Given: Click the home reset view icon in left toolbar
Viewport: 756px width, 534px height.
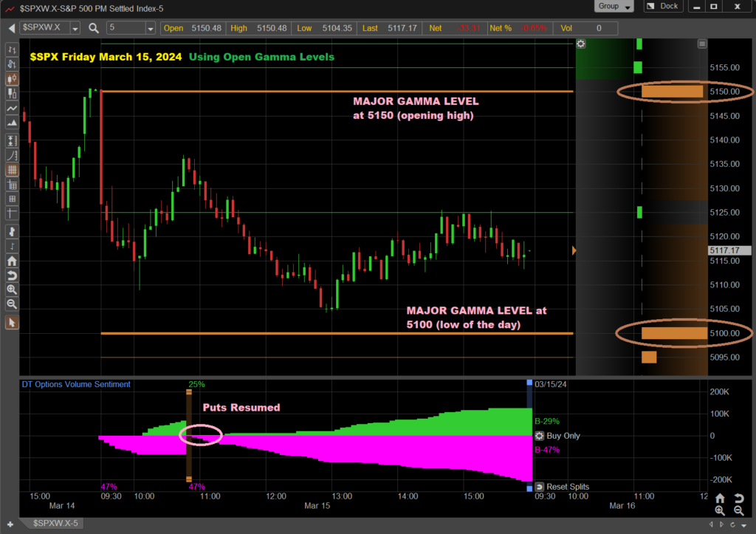Looking at the screenshot, I should [x=12, y=261].
